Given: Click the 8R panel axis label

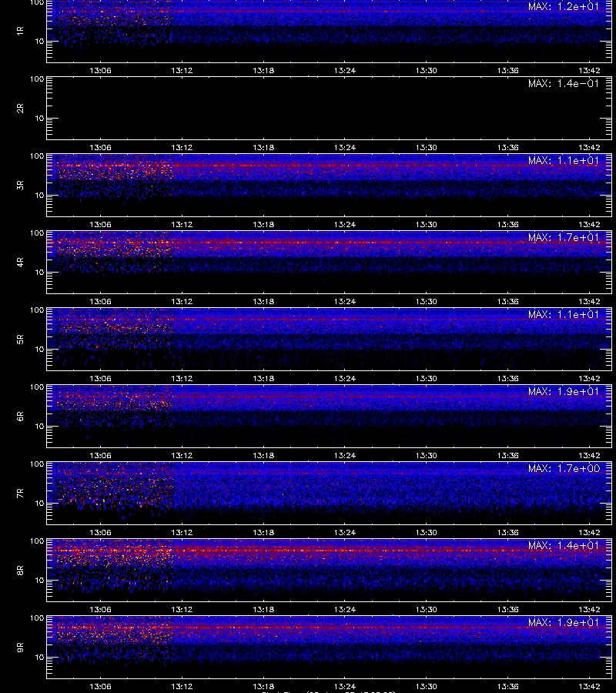Looking at the screenshot, I should pos(20,570).
